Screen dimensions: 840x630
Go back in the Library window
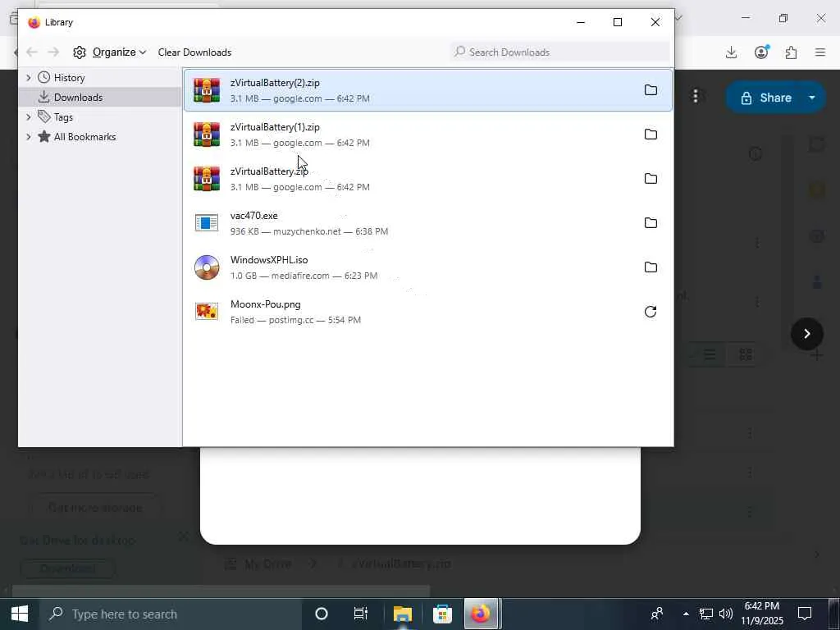[32, 52]
